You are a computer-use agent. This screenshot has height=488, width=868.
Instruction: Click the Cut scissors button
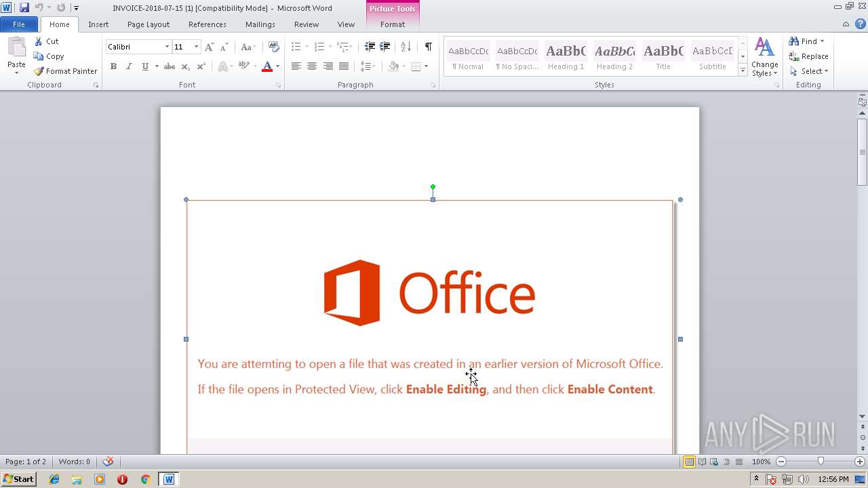click(x=47, y=41)
